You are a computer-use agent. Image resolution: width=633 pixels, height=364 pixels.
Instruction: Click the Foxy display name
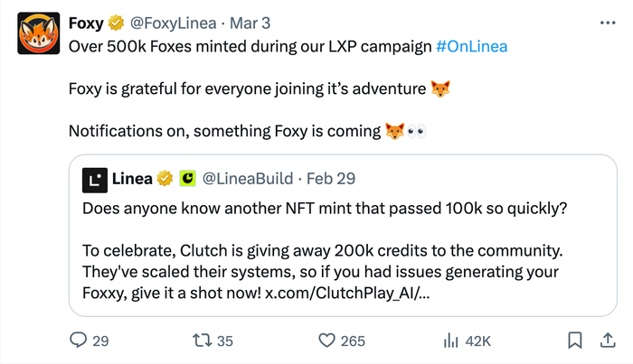[86, 22]
